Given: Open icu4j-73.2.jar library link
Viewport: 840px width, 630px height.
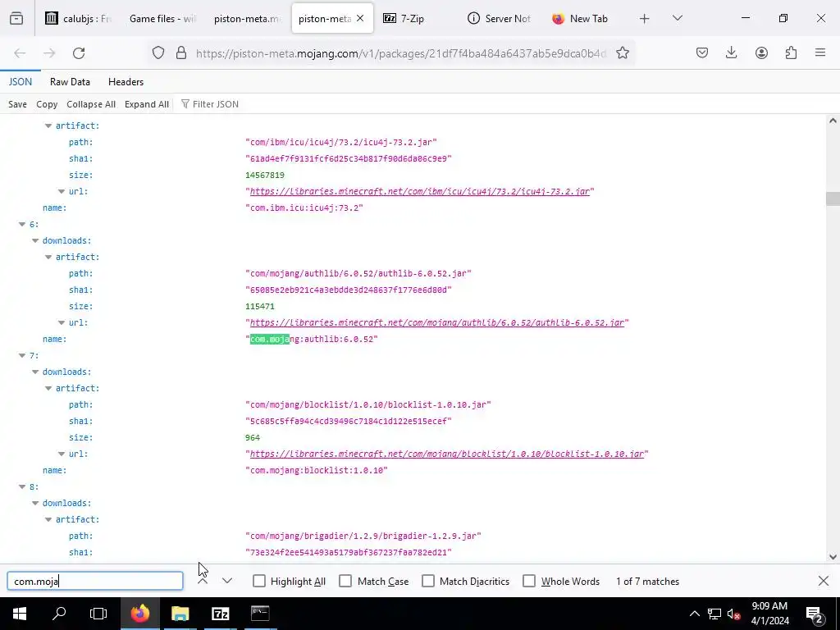Looking at the screenshot, I should [419, 192].
